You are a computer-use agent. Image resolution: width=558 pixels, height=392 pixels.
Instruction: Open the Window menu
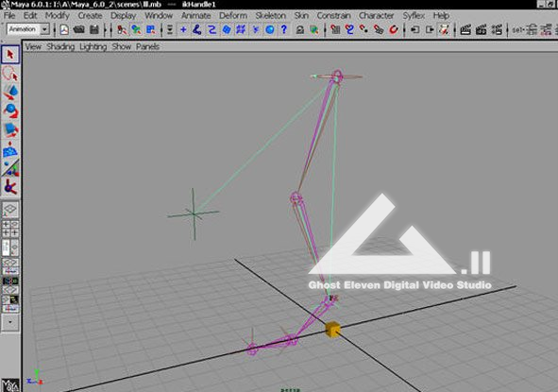click(159, 16)
